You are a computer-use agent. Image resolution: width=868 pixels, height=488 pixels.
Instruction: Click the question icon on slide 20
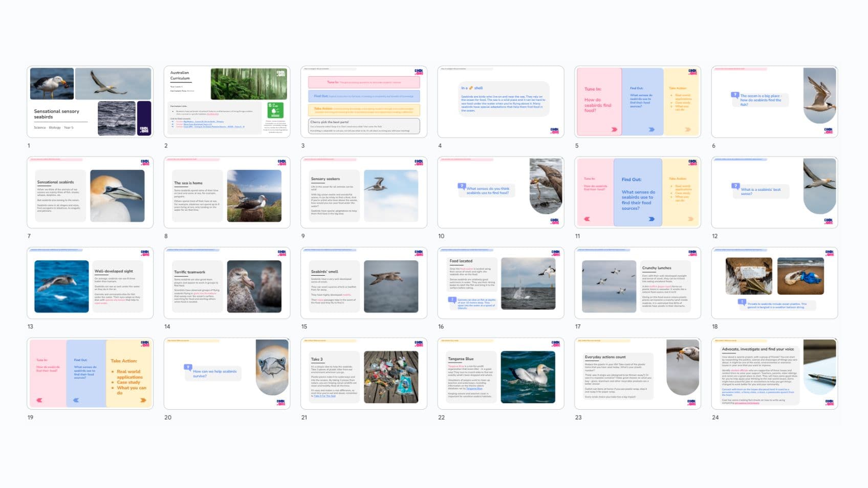coord(188,367)
